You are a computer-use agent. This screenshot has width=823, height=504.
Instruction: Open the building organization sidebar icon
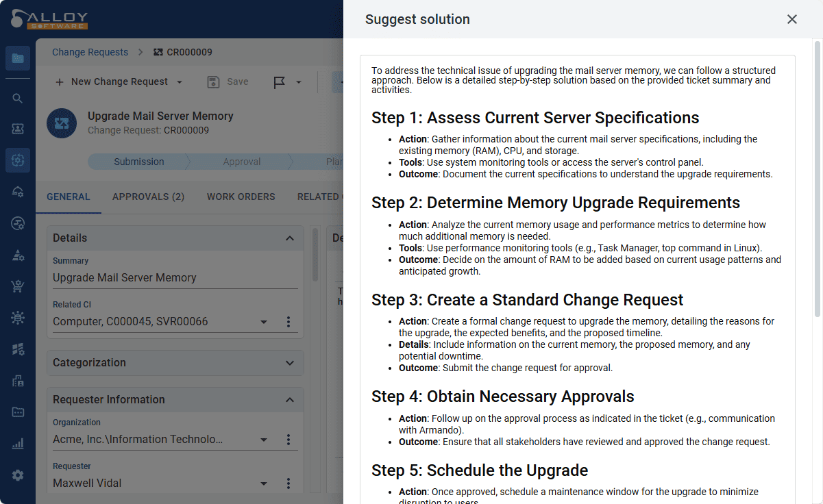pyautogui.click(x=18, y=381)
